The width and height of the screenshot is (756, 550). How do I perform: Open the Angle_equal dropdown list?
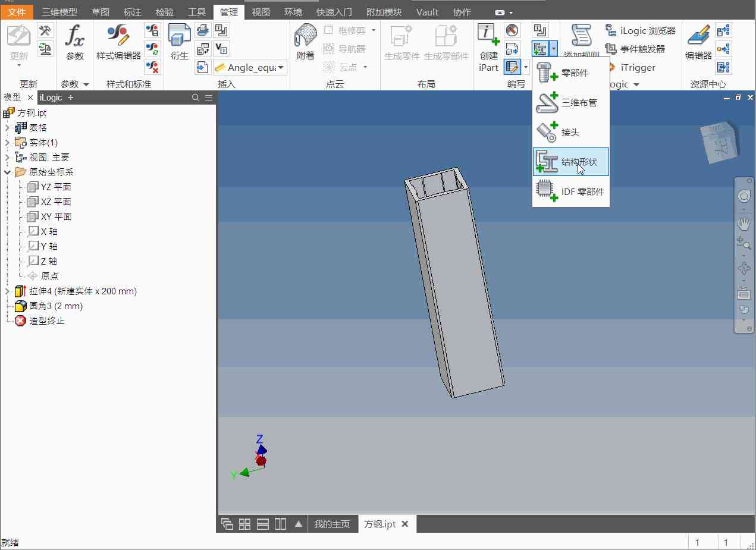tap(281, 67)
